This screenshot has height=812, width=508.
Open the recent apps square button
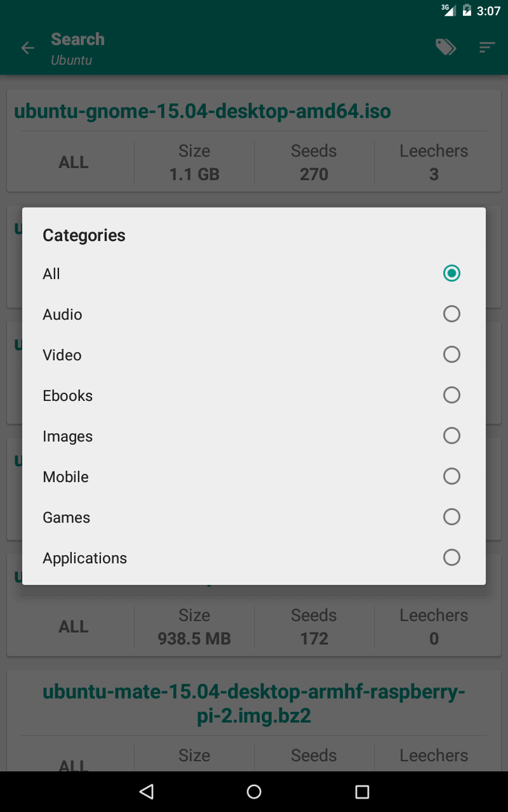tap(362, 791)
